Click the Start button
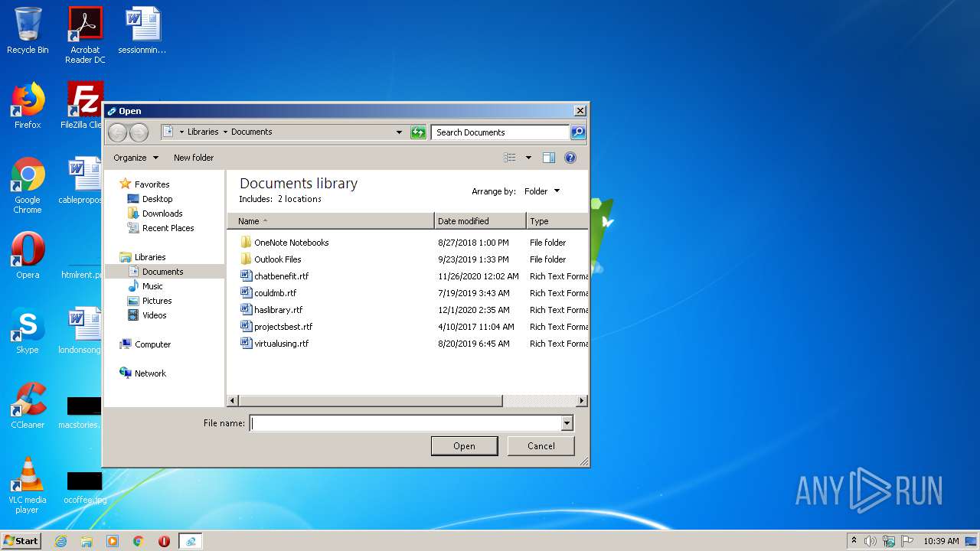 (x=21, y=541)
